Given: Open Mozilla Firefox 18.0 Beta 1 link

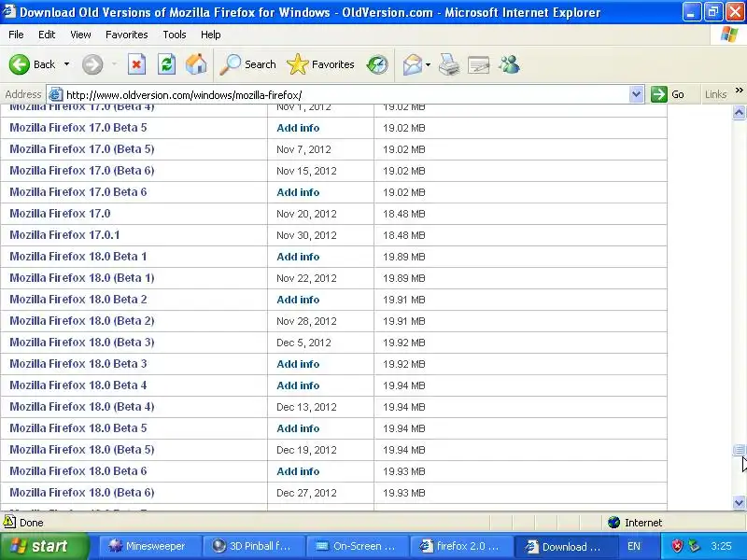Looking at the screenshot, I should pyautogui.click(x=78, y=256).
